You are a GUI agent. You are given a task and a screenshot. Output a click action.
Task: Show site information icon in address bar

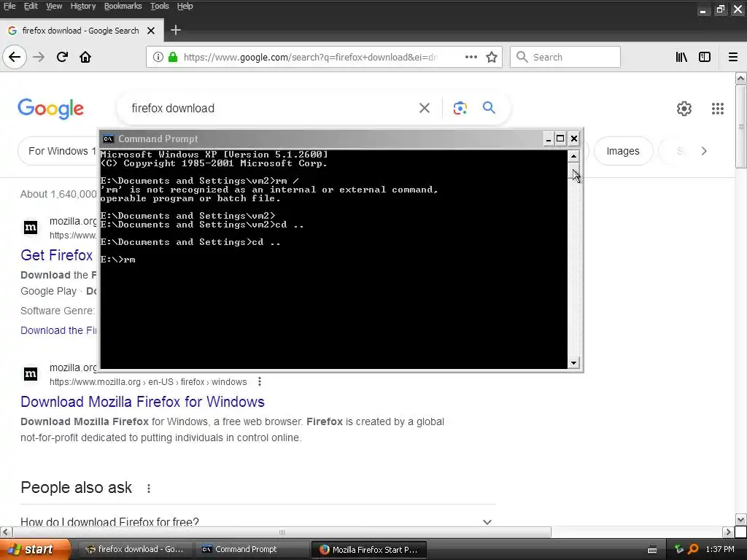[x=158, y=57]
